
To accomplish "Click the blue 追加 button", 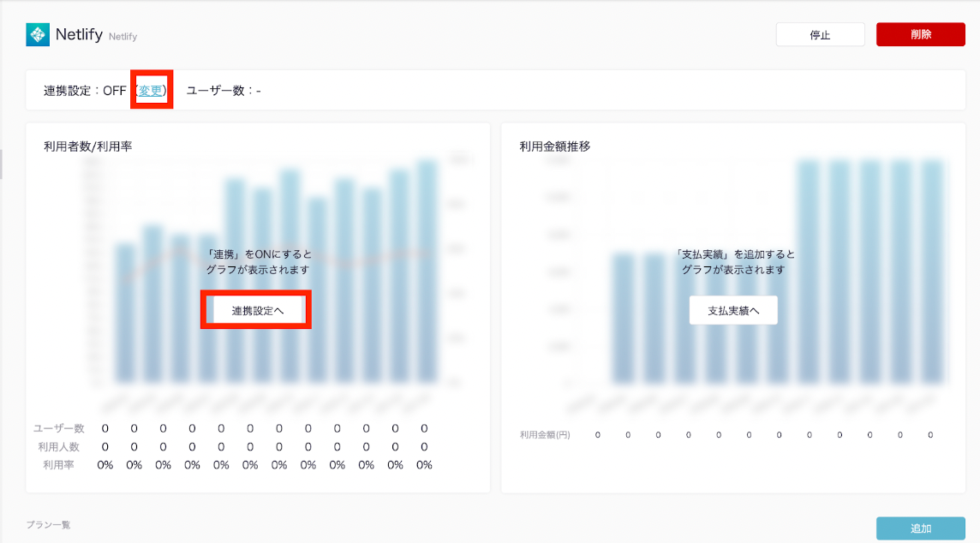I will tap(920, 528).
